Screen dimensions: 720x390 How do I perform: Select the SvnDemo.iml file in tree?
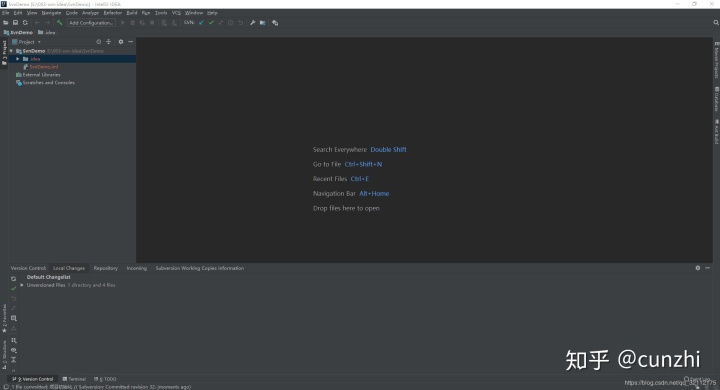[41, 67]
